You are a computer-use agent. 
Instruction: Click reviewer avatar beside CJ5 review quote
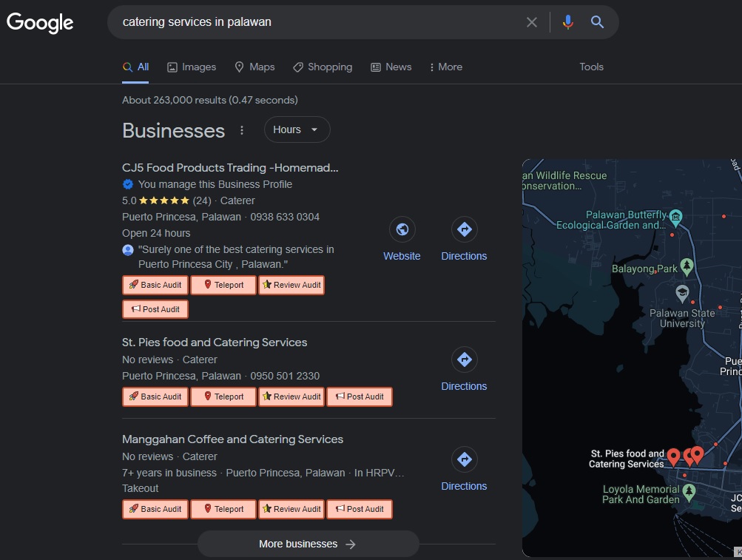click(x=128, y=250)
